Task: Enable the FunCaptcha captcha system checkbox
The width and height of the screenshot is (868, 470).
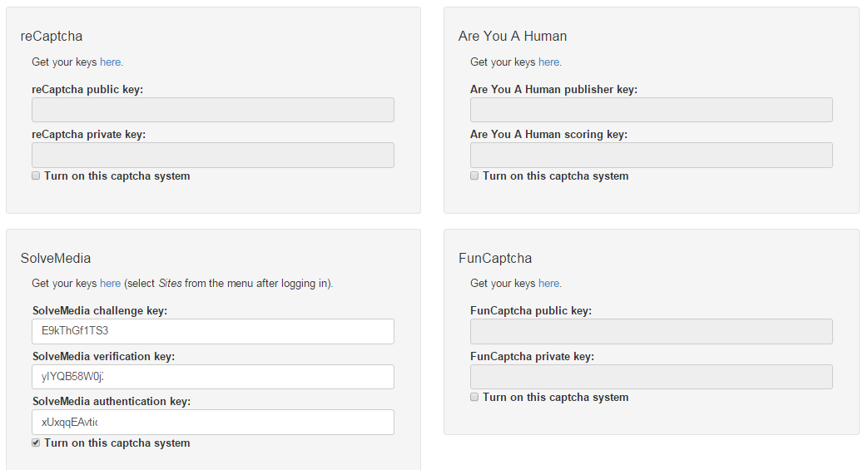Action: point(474,397)
